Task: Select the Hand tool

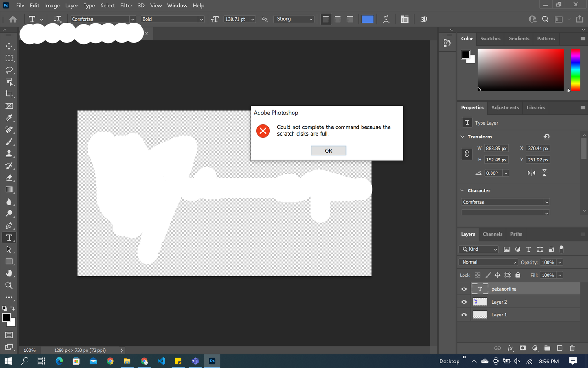Action: coord(9,273)
